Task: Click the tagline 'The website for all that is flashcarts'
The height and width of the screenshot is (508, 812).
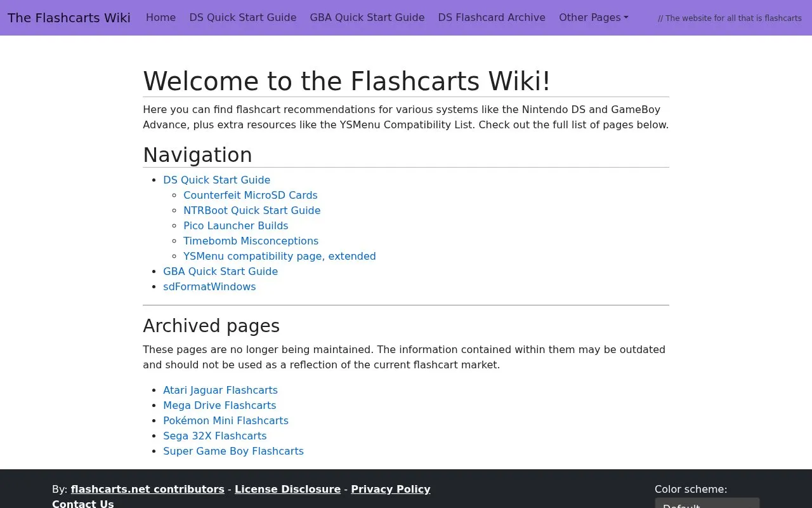Action: coord(730,18)
